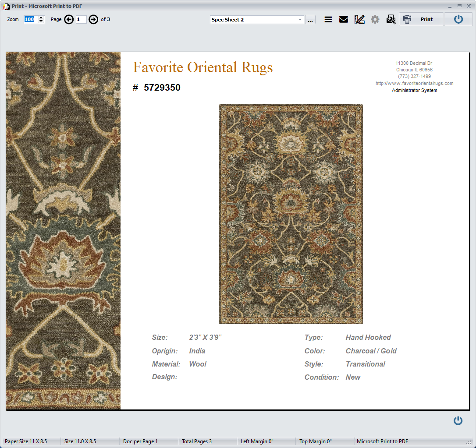Click the rug close-up detail image
The image size is (476, 448).
click(63, 231)
